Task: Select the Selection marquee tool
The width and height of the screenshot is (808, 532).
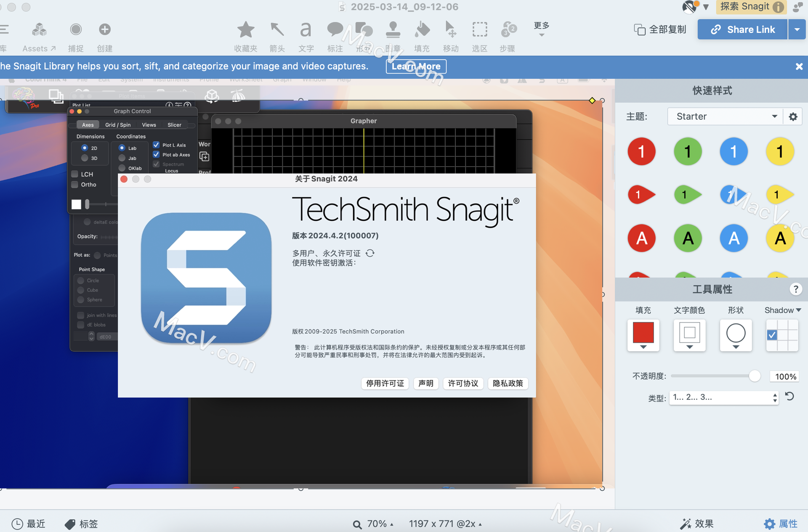Action: click(x=480, y=30)
